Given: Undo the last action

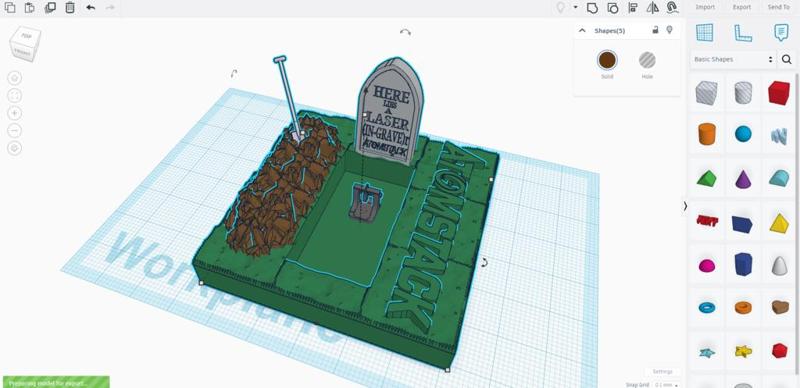Looking at the screenshot, I should 90,7.
